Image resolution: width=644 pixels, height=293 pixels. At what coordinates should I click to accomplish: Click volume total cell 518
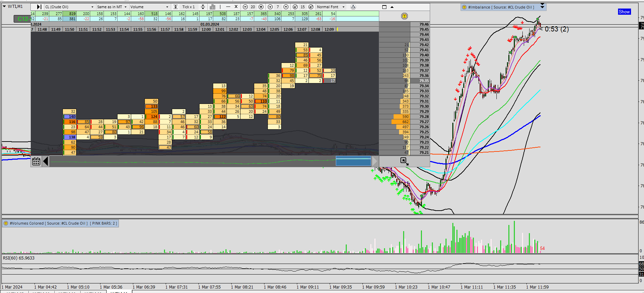[152, 14]
